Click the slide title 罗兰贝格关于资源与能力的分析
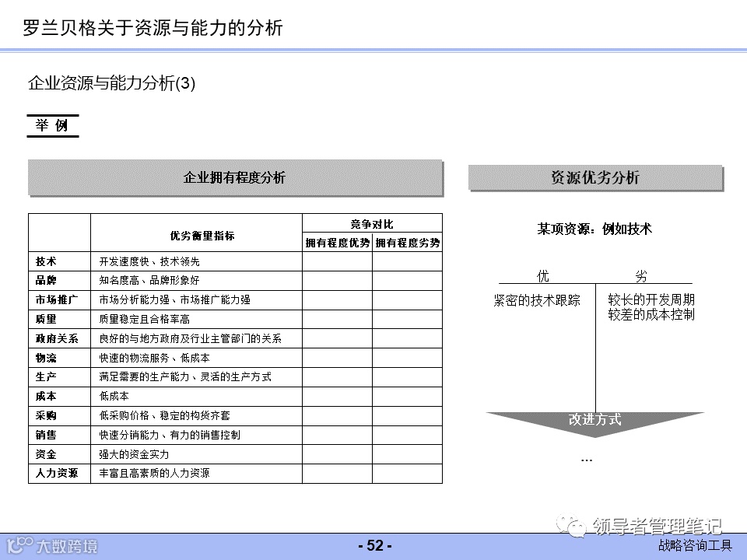Screen dimensions: 747x560 (153, 28)
